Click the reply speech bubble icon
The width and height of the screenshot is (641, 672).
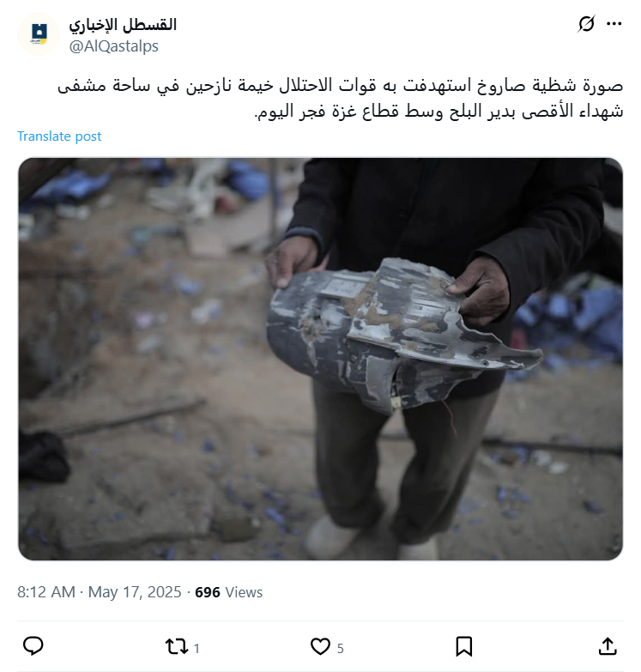coord(33,646)
